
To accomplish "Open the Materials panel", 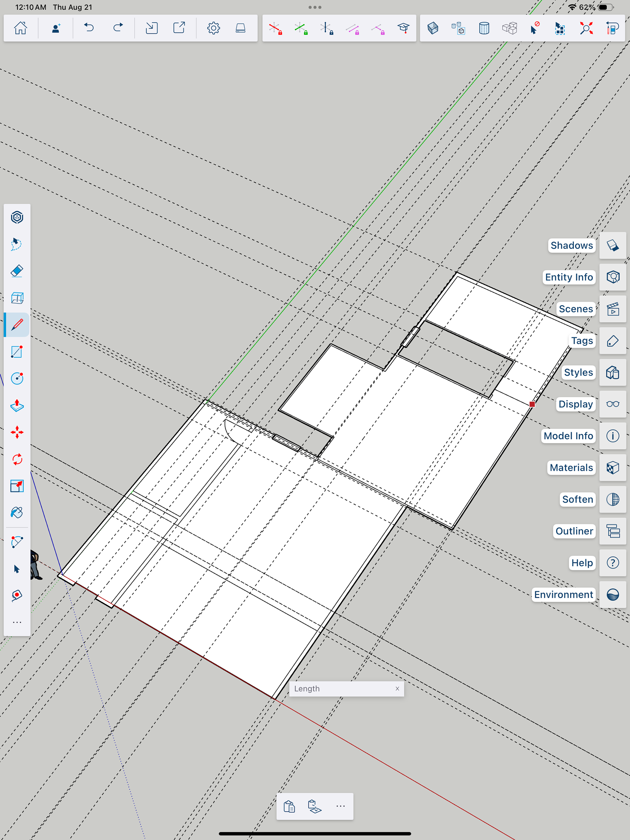I will pos(613,468).
